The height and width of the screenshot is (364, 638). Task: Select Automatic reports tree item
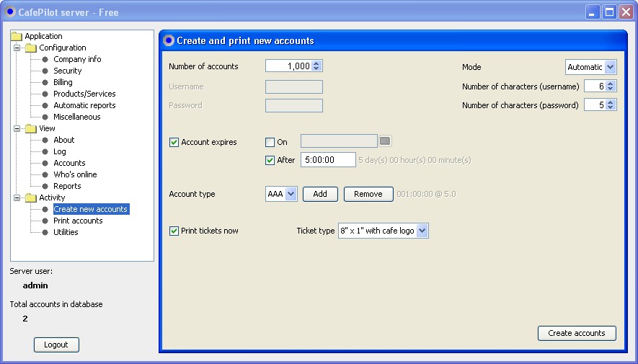click(x=84, y=105)
